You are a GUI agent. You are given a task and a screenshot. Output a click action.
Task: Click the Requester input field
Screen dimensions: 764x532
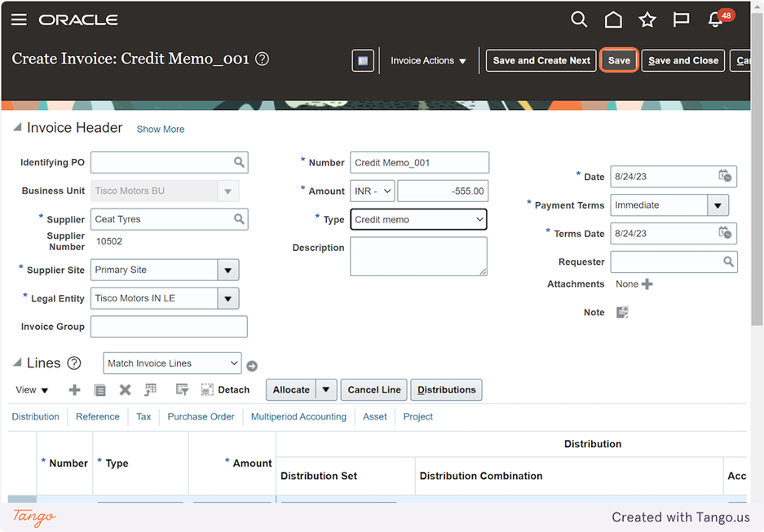pos(673,262)
